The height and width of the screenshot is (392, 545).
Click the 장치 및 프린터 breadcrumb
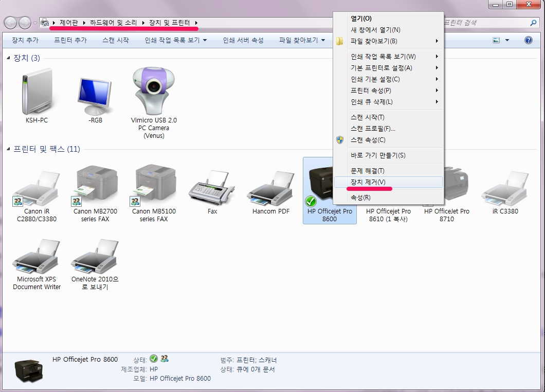pyautogui.click(x=170, y=23)
